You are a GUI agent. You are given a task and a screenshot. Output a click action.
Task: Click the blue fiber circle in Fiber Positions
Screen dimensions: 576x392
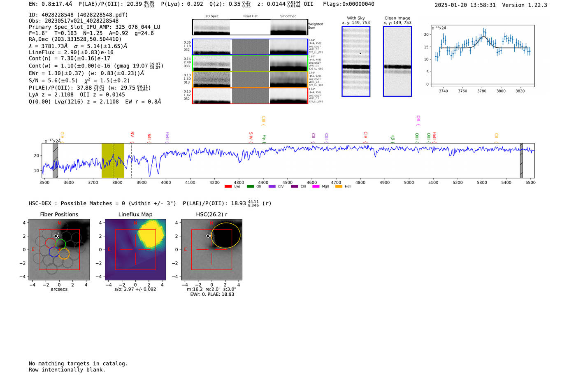click(54, 252)
